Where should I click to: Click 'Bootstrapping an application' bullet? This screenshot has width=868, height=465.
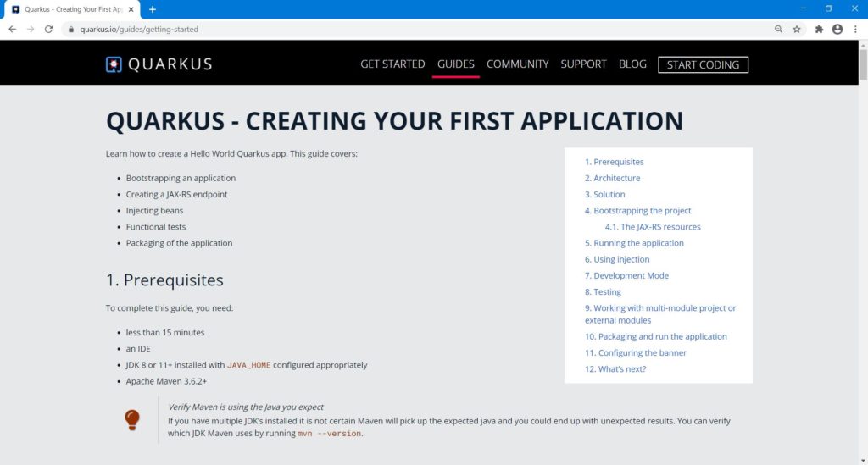(x=181, y=178)
